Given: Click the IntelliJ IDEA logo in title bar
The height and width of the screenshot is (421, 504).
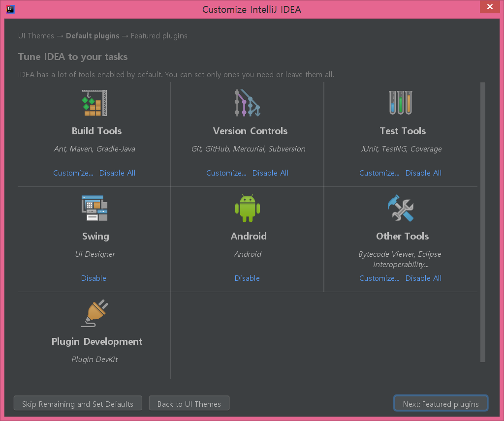Looking at the screenshot, I should click(x=10, y=9).
